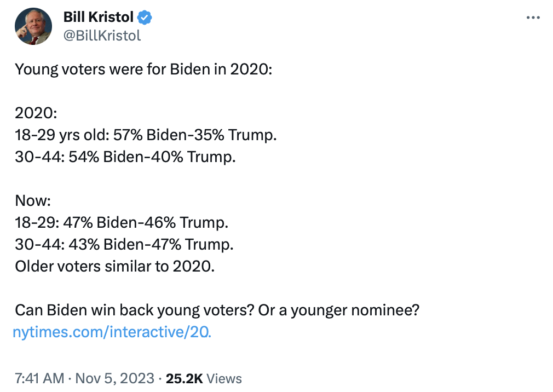The image size is (553, 392).
Task: Click the Views label
Action: coord(224,378)
